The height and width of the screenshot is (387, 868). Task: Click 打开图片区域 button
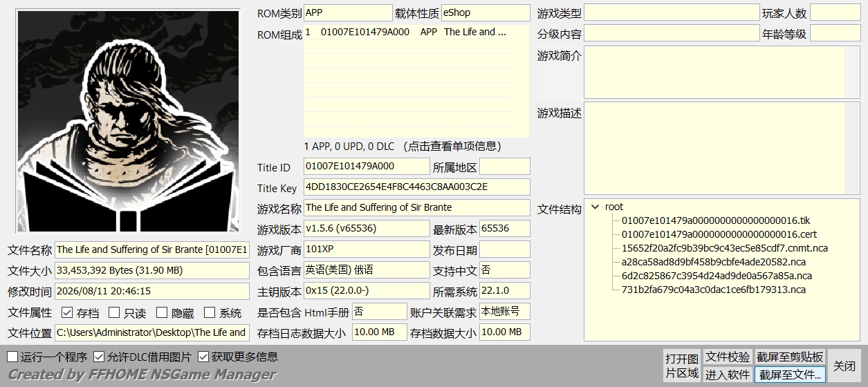(682, 366)
